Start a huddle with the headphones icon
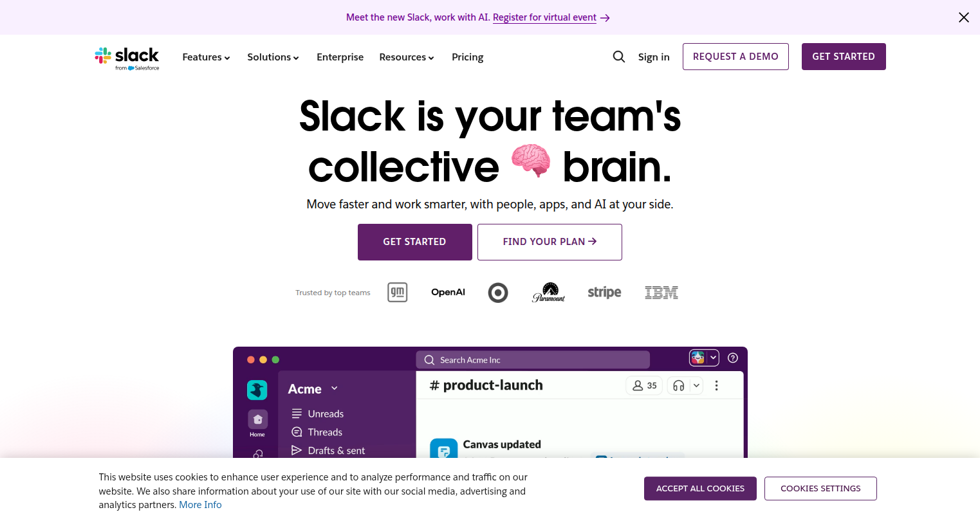980x519 pixels. pyautogui.click(x=679, y=385)
